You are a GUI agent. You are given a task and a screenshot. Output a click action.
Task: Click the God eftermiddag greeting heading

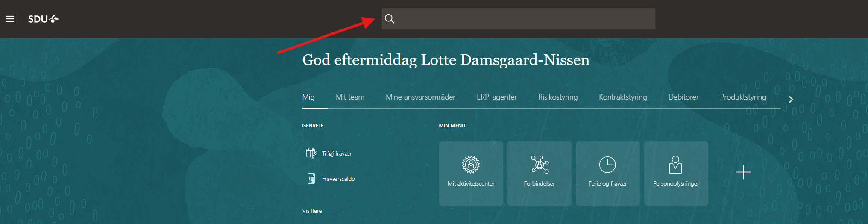pyautogui.click(x=446, y=60)
